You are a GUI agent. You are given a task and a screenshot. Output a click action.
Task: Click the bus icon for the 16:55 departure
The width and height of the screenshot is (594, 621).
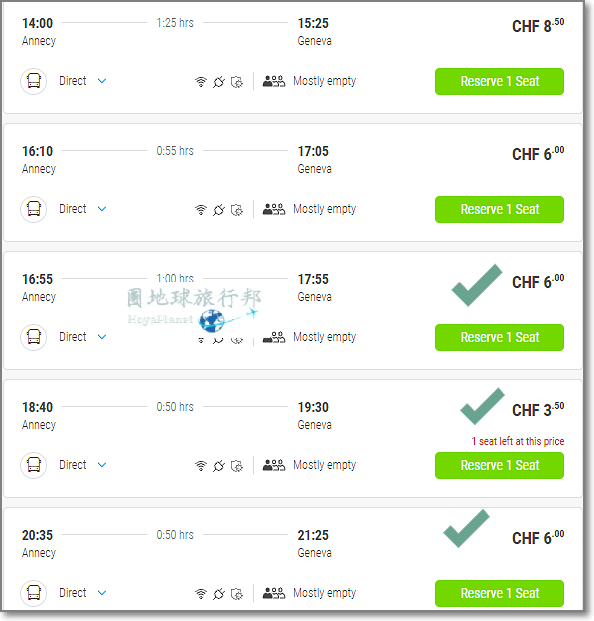pyautogui.click(x=34, y=337)
